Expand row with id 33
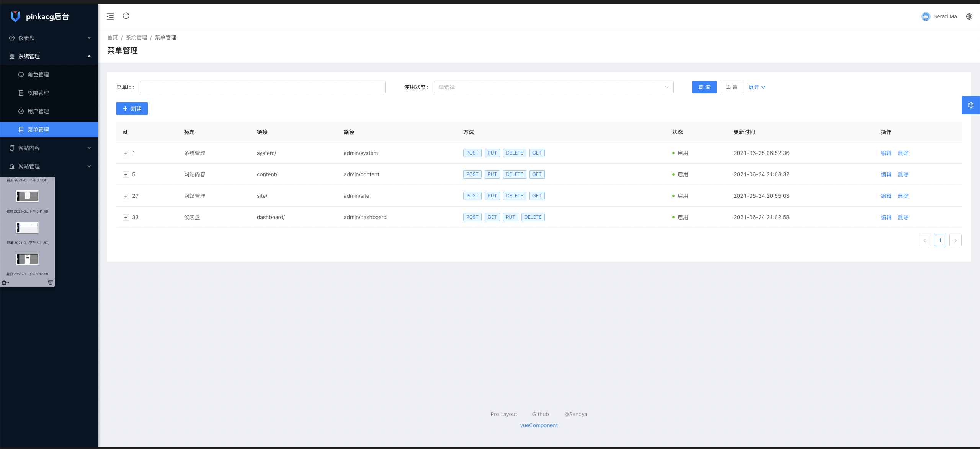 (x=126, y=217)
